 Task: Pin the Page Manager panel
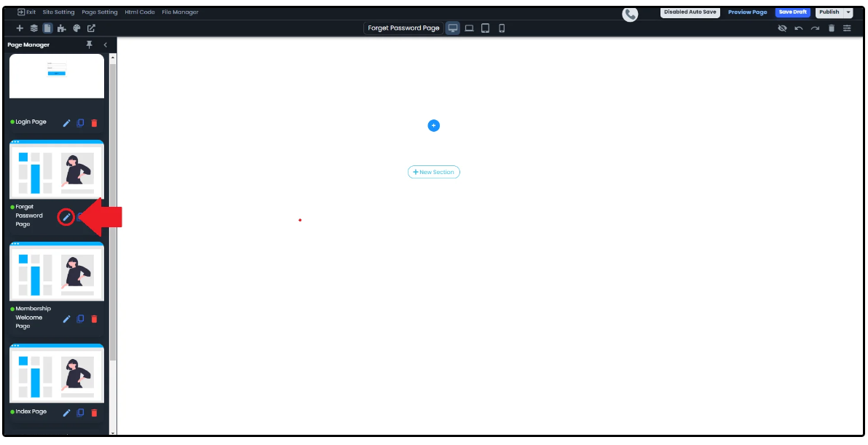(90, 44)
